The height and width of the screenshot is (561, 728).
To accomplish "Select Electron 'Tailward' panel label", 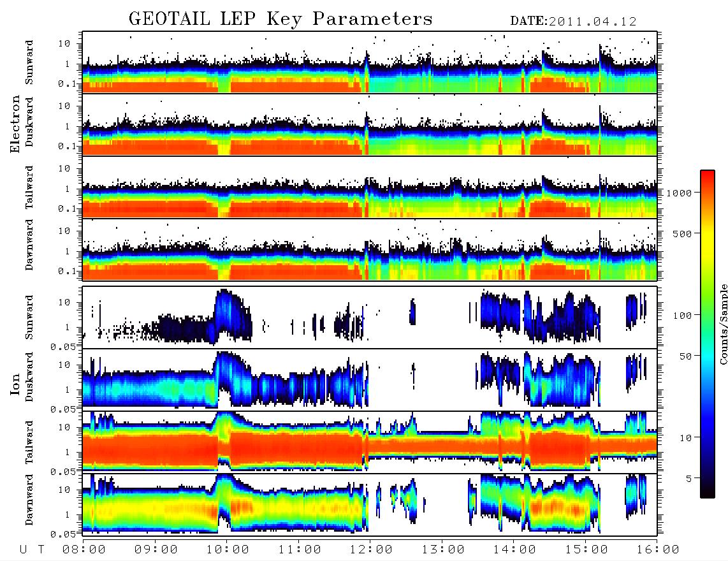I will click(29, 187).
